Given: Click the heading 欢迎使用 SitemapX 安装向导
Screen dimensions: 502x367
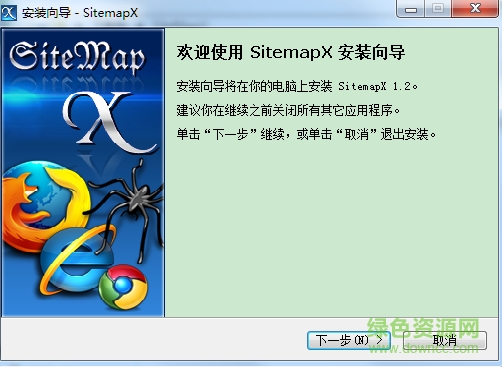Looking at the screenshot, I should click(x=291, y=52).
